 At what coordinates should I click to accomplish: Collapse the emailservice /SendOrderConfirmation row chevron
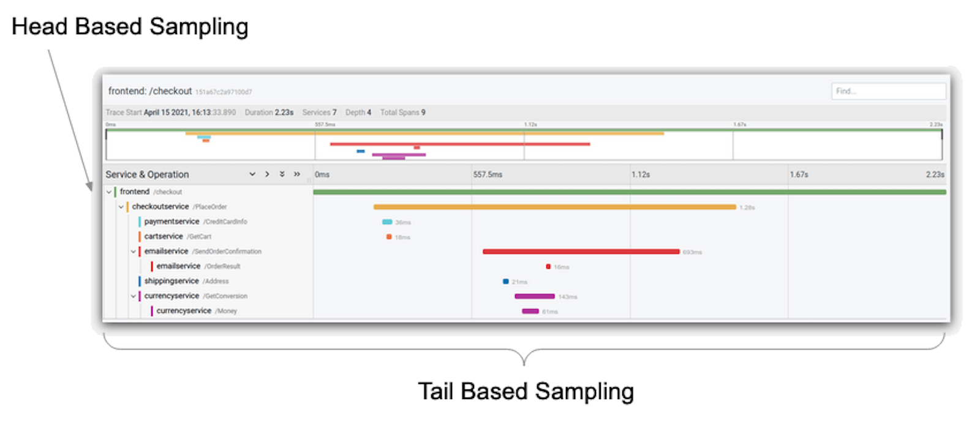[x=134, y=252]
